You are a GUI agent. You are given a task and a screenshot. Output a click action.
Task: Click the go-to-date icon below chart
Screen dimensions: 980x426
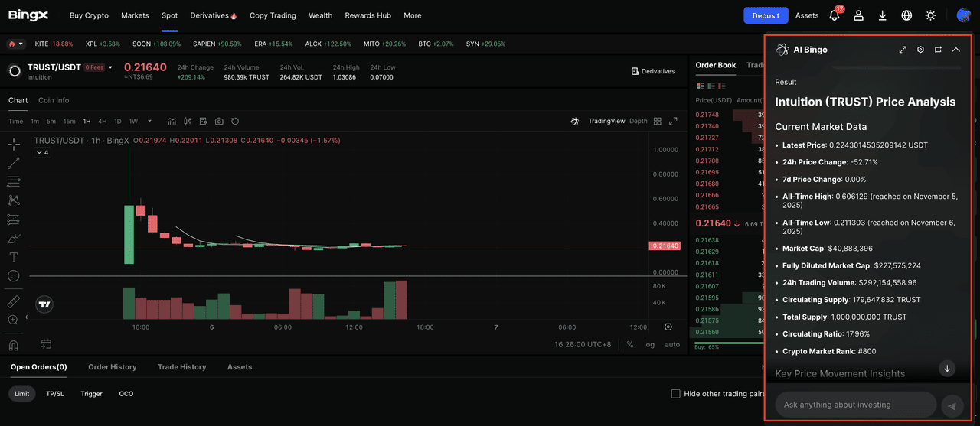(x=46, y=344)
